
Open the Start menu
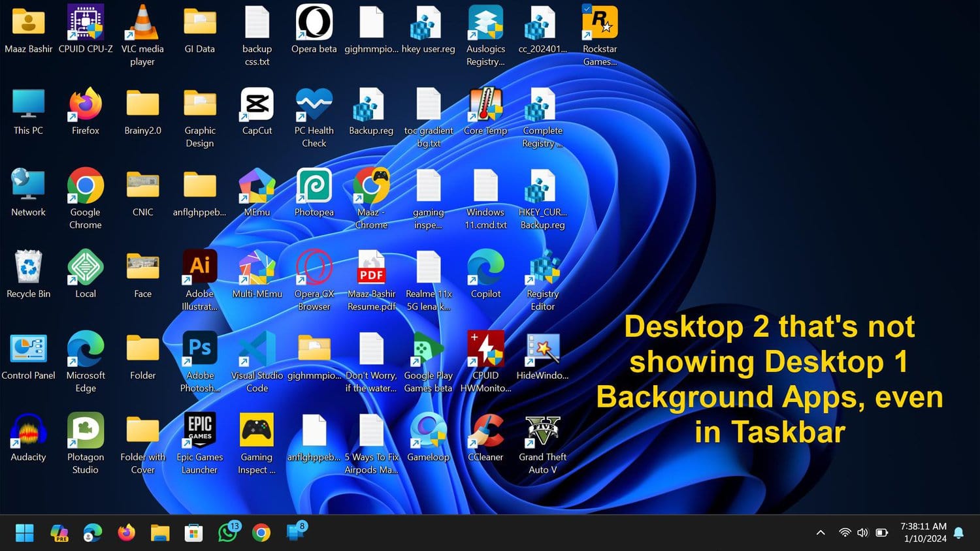click(24, 532)
